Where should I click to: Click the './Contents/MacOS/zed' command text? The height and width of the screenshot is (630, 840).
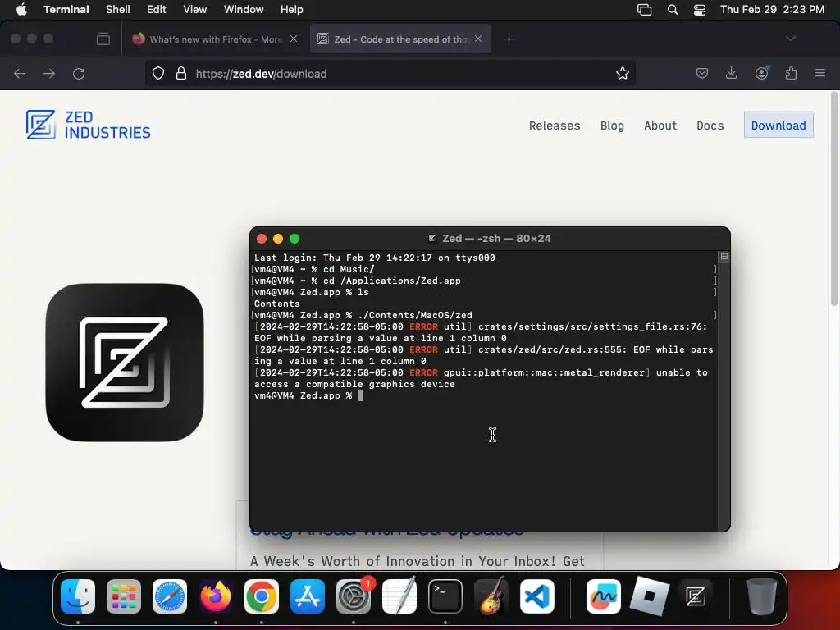click(x=414, y=316)
